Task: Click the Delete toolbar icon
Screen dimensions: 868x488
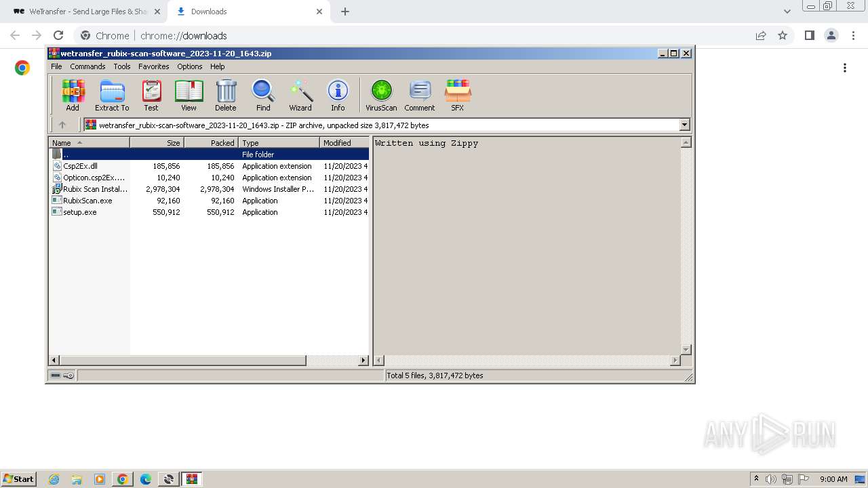Action: 226,95
